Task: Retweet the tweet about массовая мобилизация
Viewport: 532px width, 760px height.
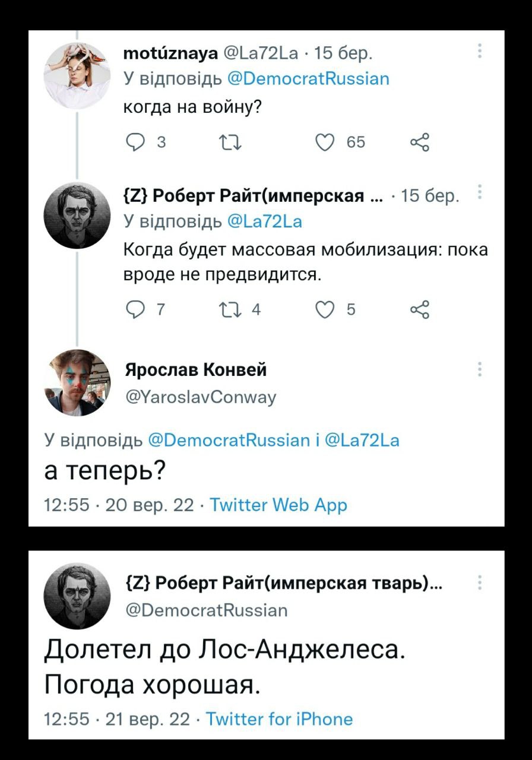Action: pyautogui.click(x=228, y=309)
